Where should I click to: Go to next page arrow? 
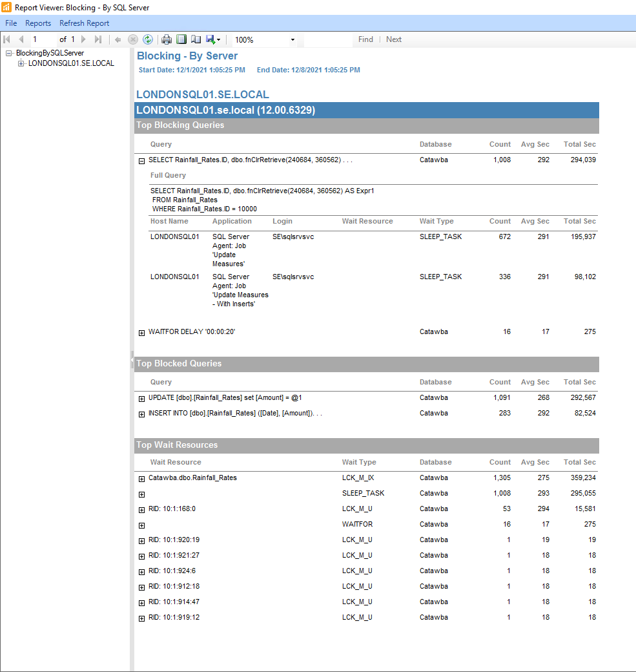click(83, 39)
